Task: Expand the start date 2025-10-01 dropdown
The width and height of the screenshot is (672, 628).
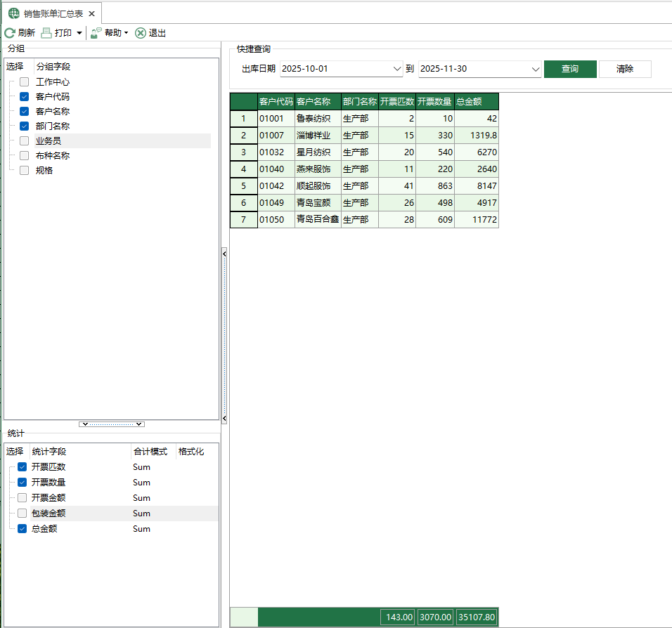Action: pos(397,69)
